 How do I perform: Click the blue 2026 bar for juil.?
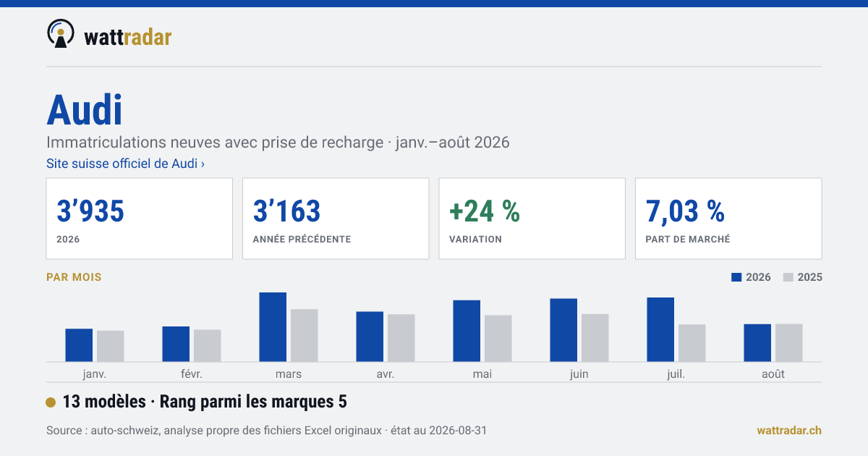[x=660, y=330]
